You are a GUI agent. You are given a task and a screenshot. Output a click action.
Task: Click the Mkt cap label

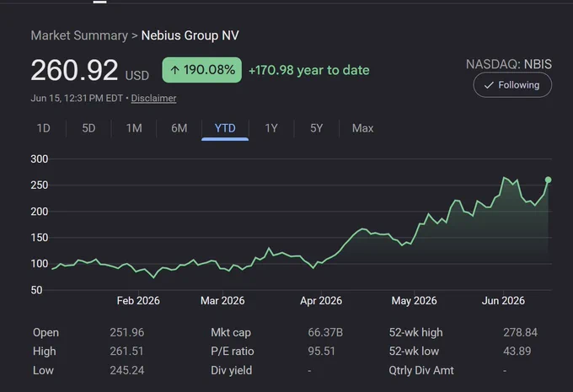pos(231,332)
